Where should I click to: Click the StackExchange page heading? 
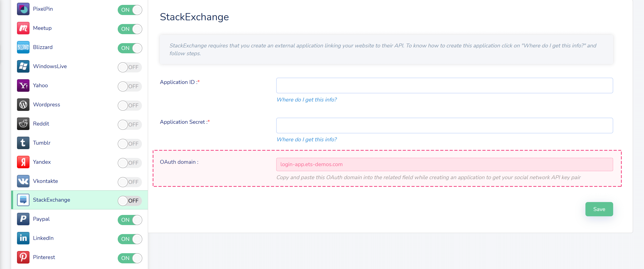tap(194, 17)
